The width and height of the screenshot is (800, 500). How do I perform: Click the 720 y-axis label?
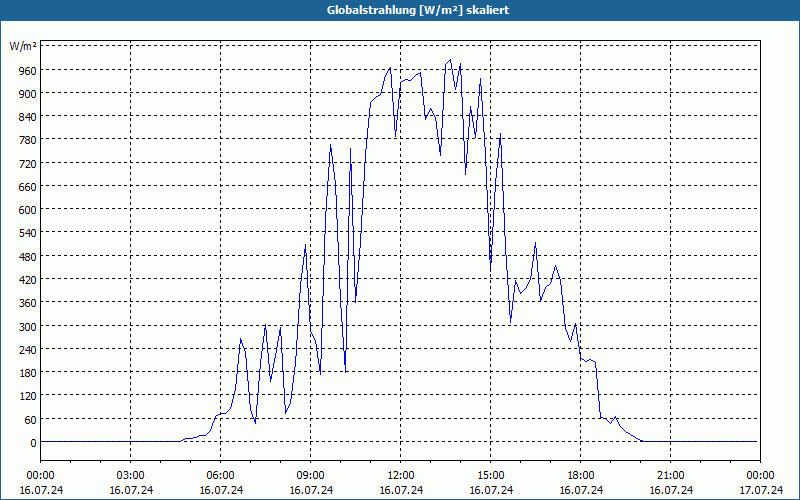click(28, 164)
